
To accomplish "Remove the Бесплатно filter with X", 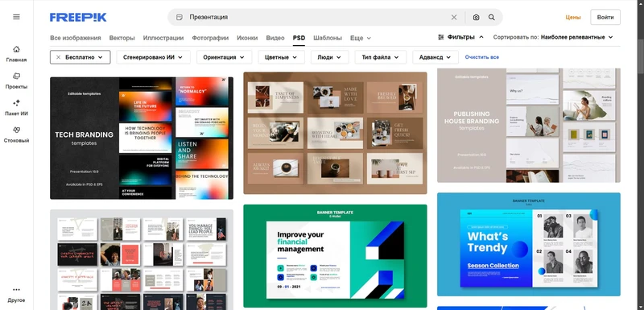I will (58, 57).
